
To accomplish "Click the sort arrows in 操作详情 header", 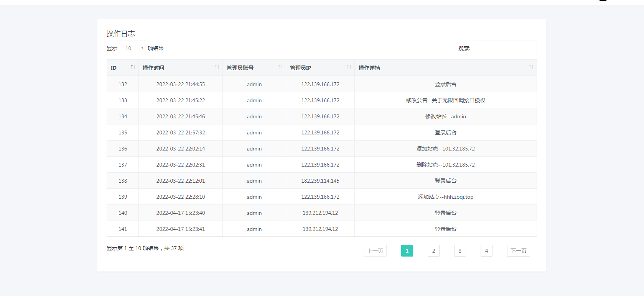I will tap(531, 67).
